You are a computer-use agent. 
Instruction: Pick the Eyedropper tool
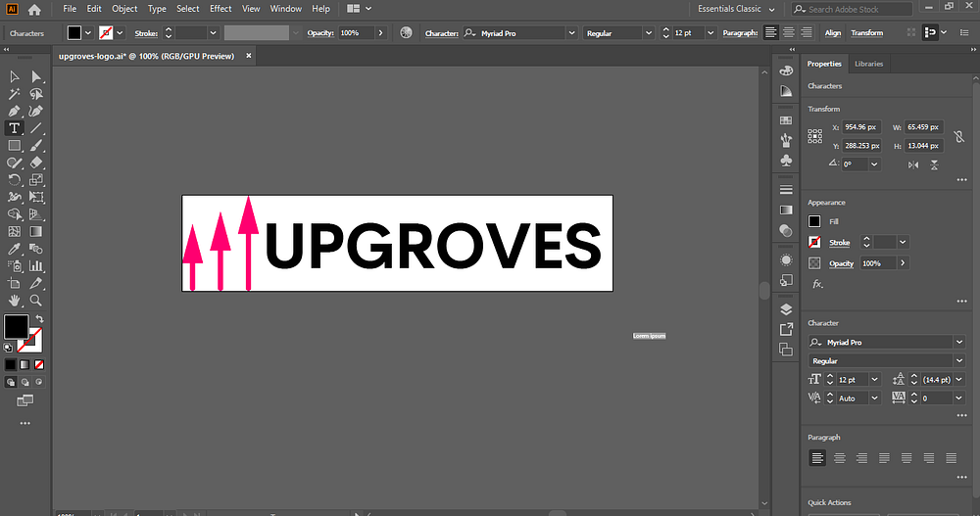[14, 249]
